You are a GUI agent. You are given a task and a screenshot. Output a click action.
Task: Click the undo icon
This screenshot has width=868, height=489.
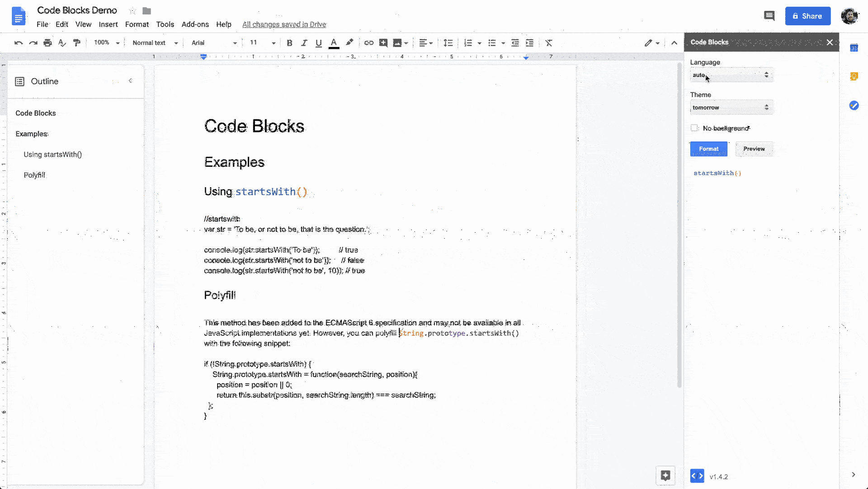18,42
